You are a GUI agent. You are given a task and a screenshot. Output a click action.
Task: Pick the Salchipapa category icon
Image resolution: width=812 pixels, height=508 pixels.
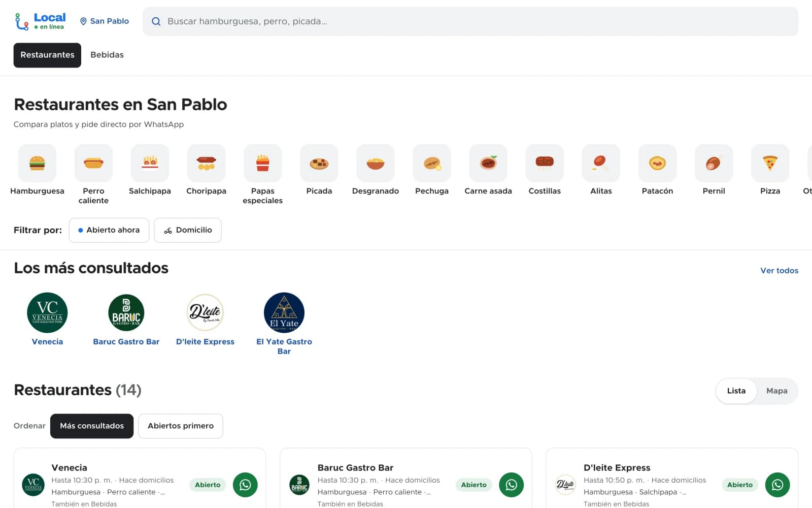click(x=150, y=163)
